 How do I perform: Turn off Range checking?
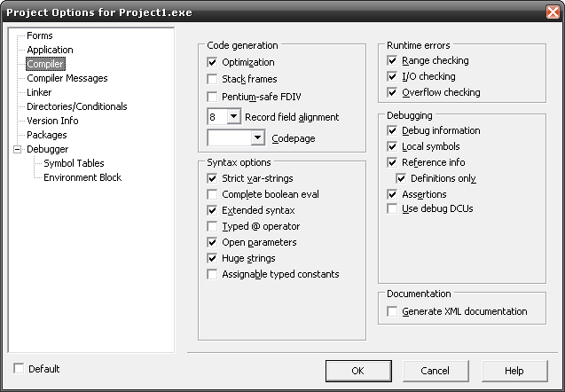tap(392, 60)
